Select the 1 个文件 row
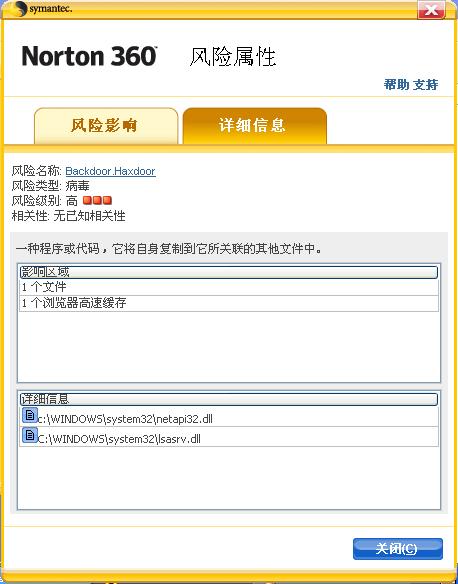Viewport: 458px width, 584px height. (x=229, y=287)
